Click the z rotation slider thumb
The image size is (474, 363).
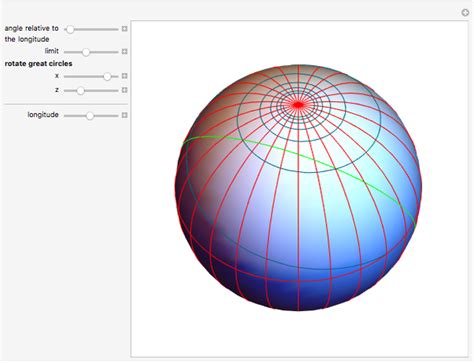[x=80, y=91]
